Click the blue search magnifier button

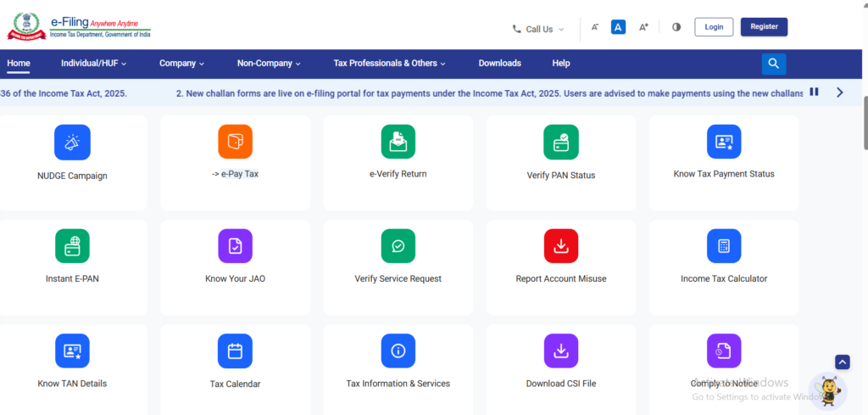point(773,64)
